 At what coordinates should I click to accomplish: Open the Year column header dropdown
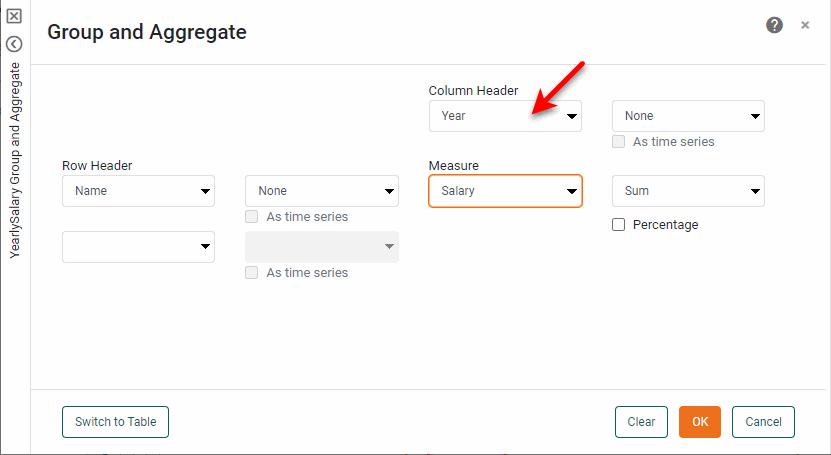(x=505, y=116)
